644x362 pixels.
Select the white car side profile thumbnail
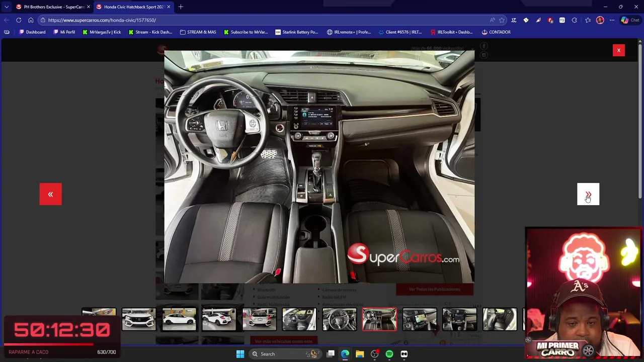tap(179, 319)
